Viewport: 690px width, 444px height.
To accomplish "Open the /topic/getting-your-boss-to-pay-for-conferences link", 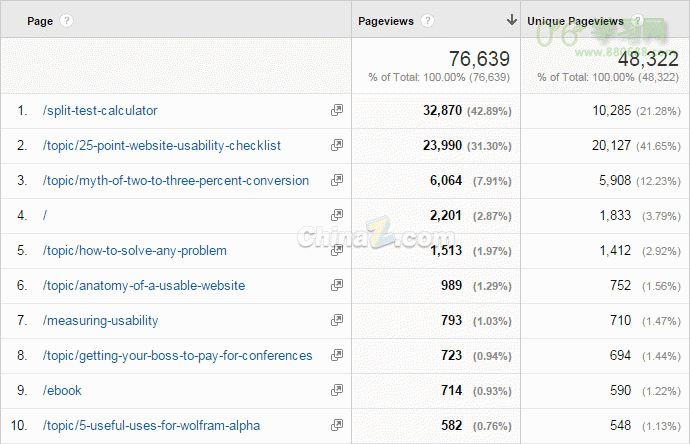I will pos(177,356).
